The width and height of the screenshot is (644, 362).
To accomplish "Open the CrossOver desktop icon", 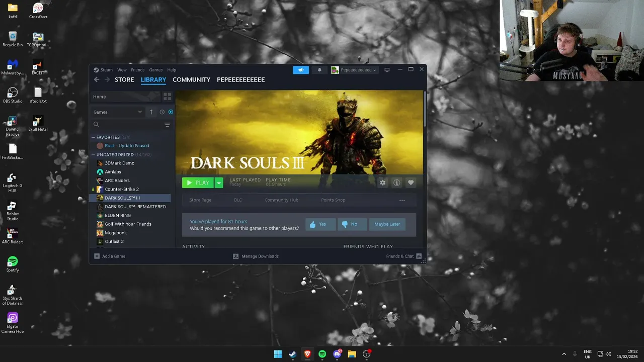I will pyautogui.click(x=38, y=11).
